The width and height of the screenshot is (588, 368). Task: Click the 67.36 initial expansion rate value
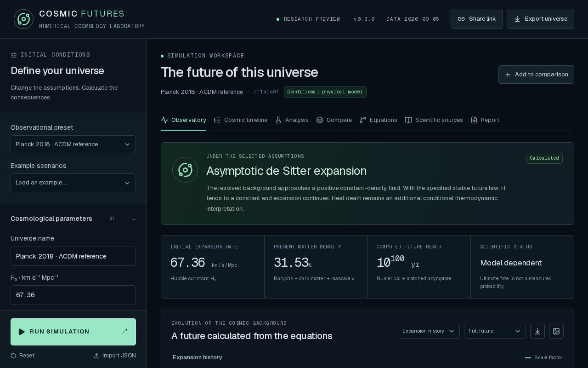187,263
